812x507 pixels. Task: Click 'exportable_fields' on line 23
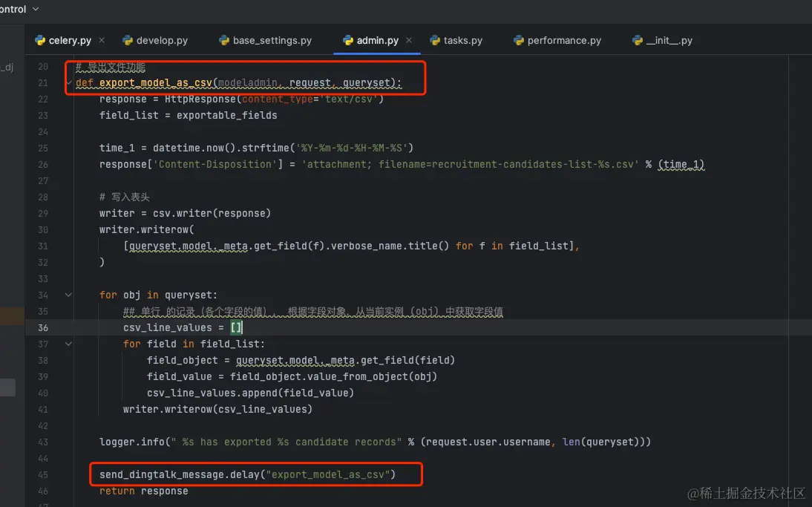pos(227,116)
